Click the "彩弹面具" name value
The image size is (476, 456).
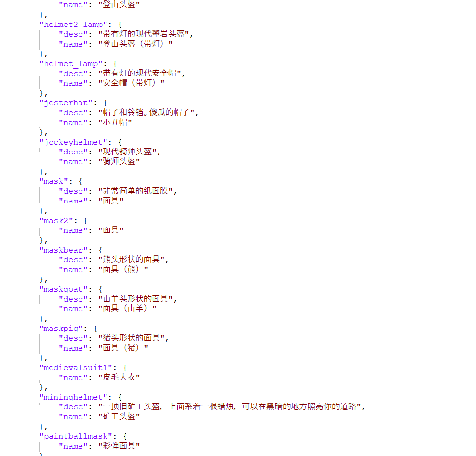(119, 446)
